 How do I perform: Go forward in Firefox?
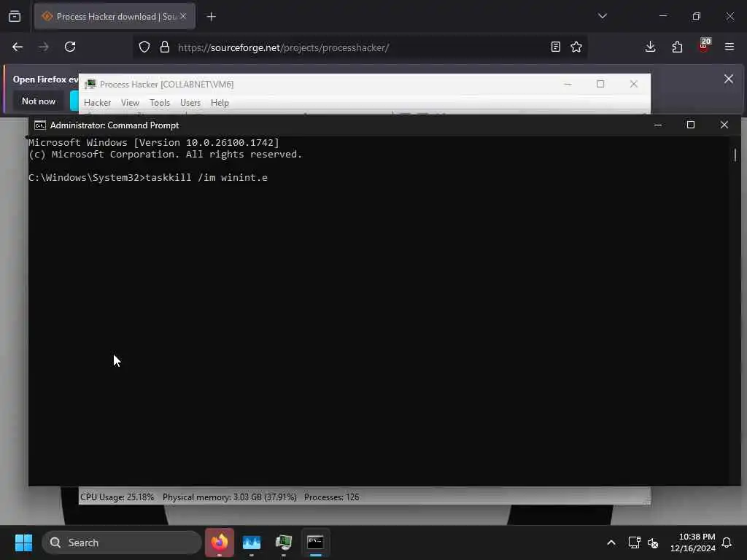click(x=43, y=47)
